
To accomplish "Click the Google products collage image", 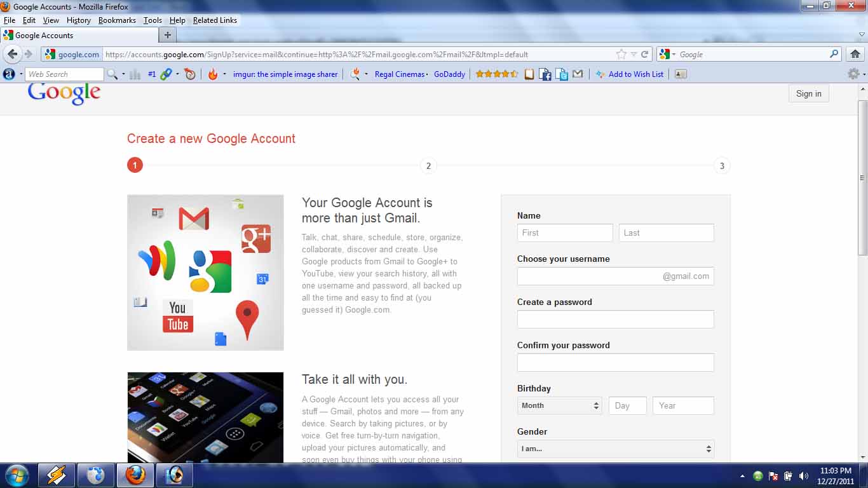I will (x=205, y=273).
